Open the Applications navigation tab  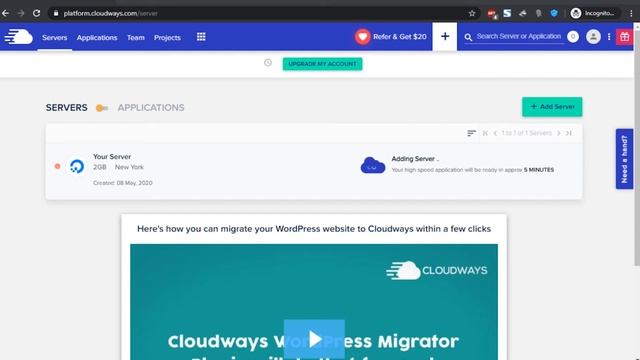coord(97,38)
